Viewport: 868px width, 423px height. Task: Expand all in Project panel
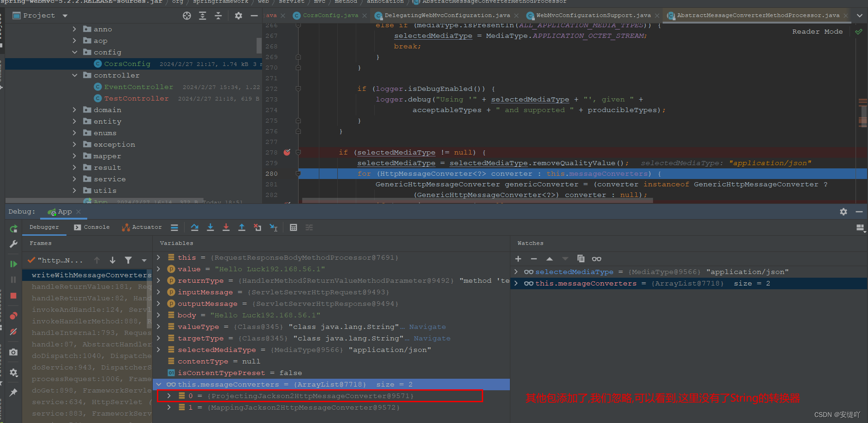[203, 16]
